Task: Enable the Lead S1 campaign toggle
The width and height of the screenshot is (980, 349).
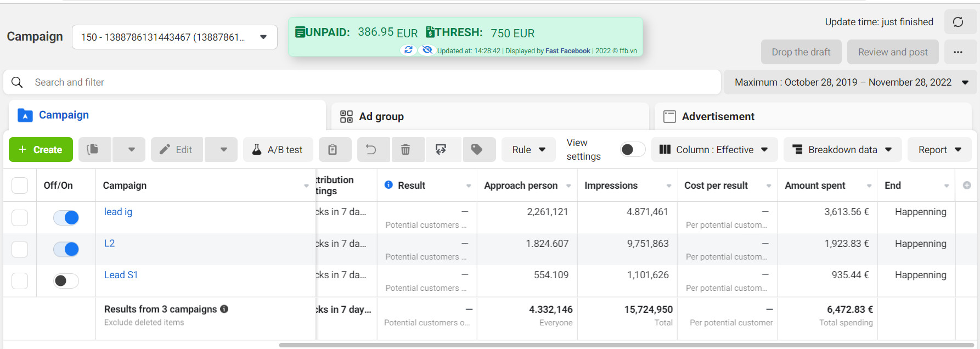Action: coord(66,281)
